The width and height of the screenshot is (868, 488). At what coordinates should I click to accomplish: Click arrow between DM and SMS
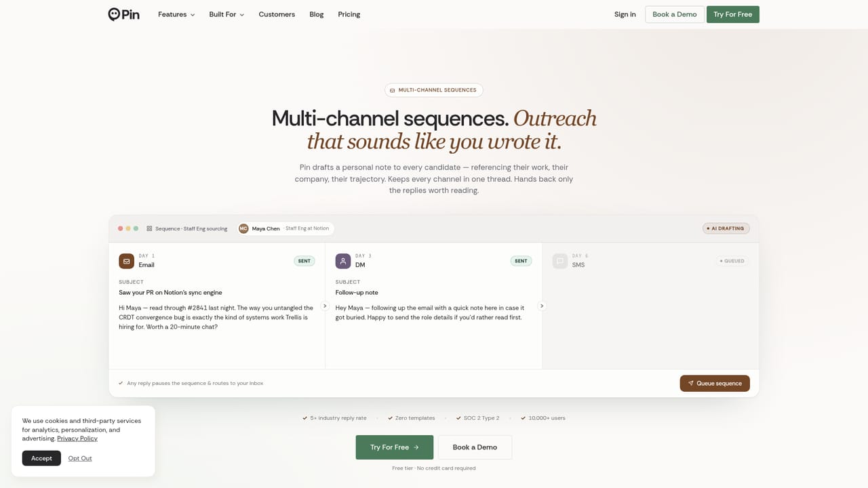(x=542, y=306)
